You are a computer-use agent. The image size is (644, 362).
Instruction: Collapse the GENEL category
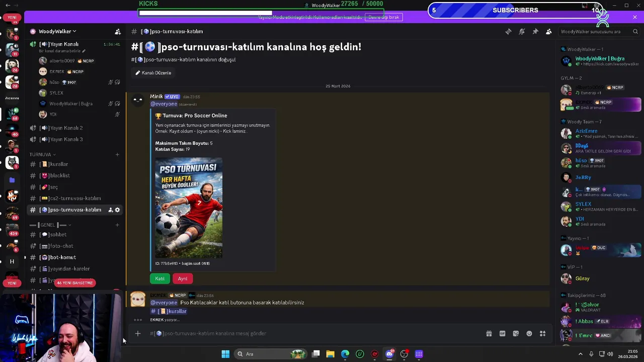point(50,225)
